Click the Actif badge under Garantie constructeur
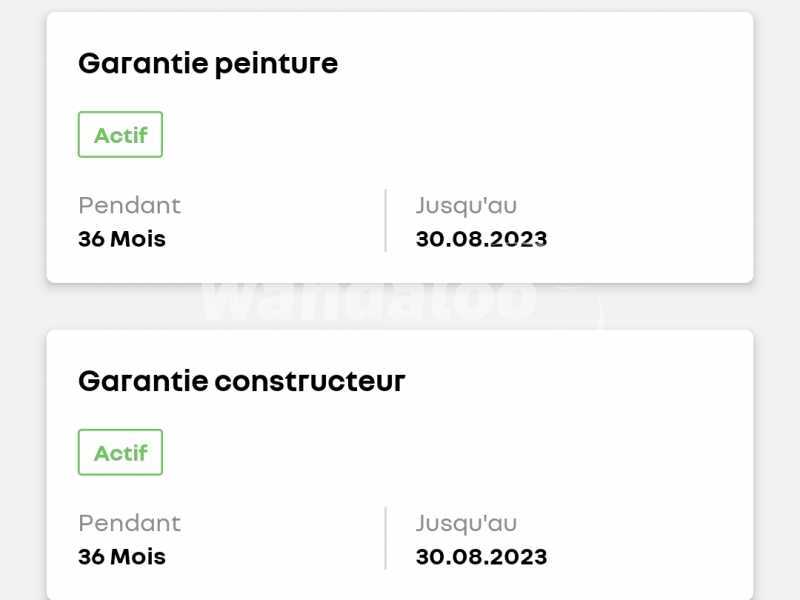 coord(120,453)
